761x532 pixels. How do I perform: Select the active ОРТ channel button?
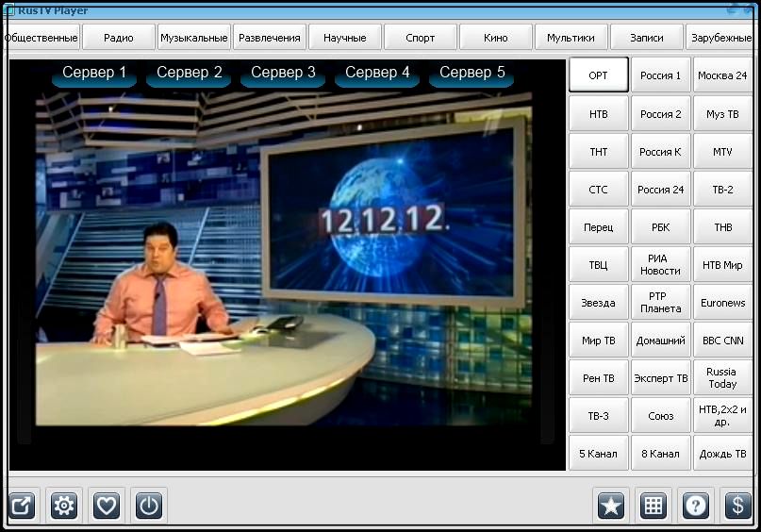tap(599, 75)
